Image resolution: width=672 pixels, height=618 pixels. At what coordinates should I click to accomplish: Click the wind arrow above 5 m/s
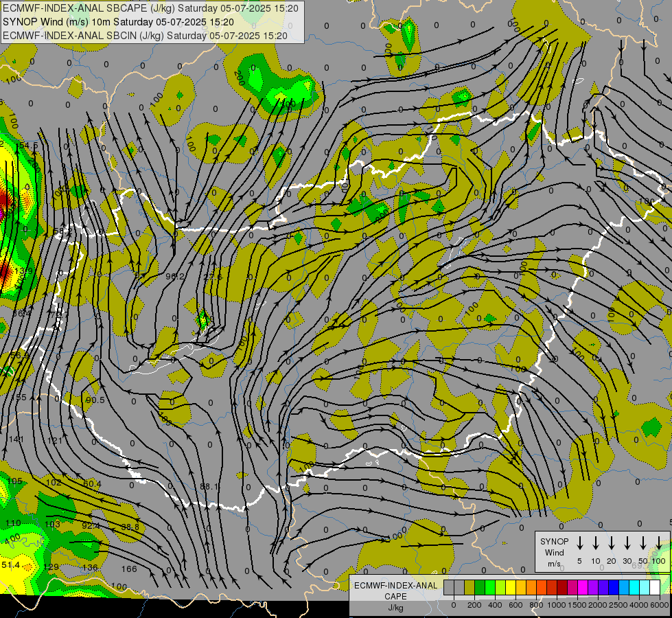(579, 542)
